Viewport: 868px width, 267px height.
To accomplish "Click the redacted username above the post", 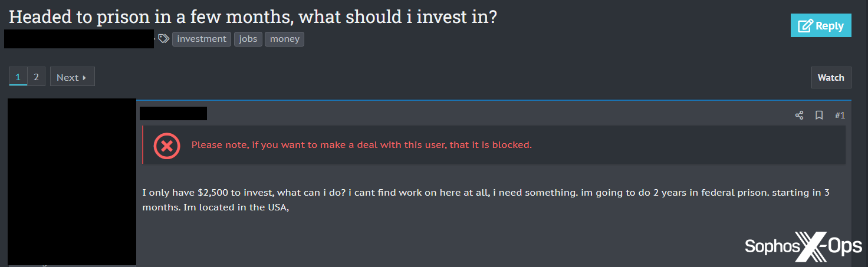I will coord(173,113).
